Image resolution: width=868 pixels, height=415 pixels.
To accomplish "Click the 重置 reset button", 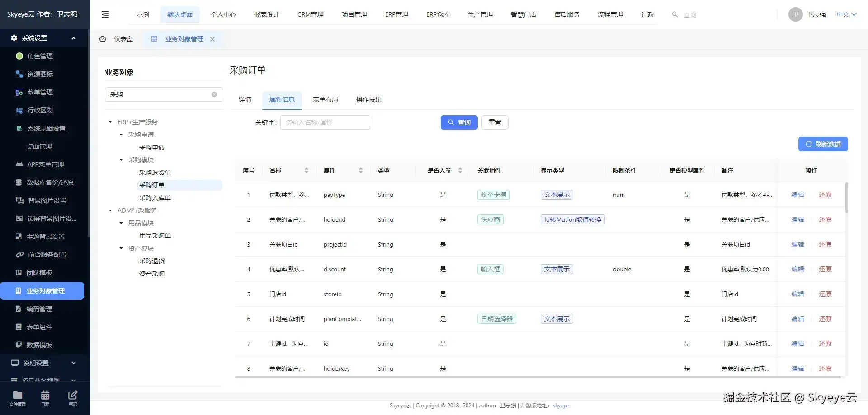I will (x=495, y=122).
